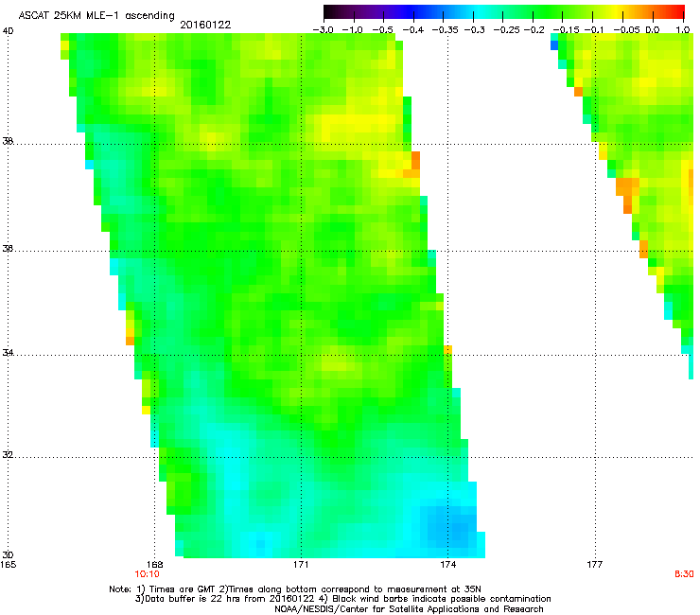
Task: Click the note line starting 'Note: 1) Times are GMT'
Action: (295, 589)
